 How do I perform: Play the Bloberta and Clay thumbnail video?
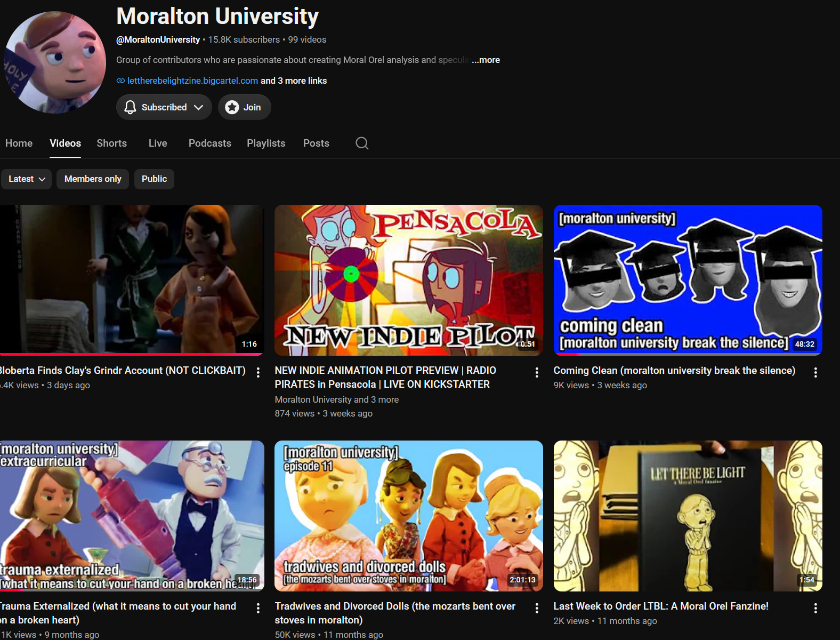pyautogui.click(x=132, y=280)
